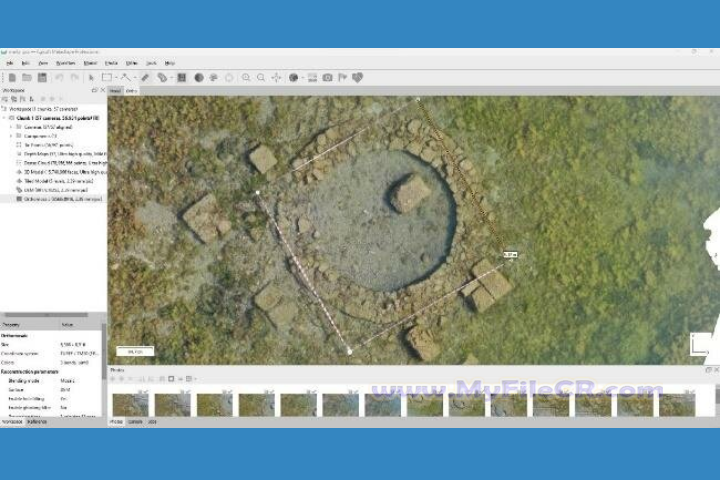Click the camera capture view icon

tap(327, 77)
